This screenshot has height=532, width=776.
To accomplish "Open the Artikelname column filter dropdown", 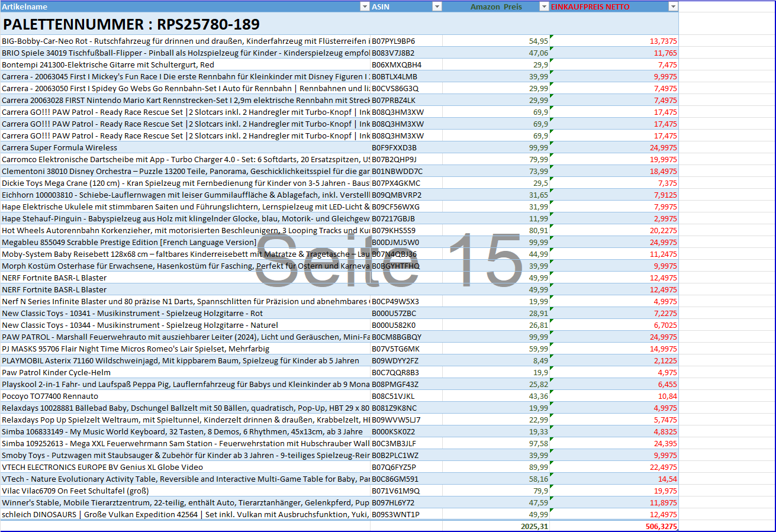I will (x=365, y=7).
